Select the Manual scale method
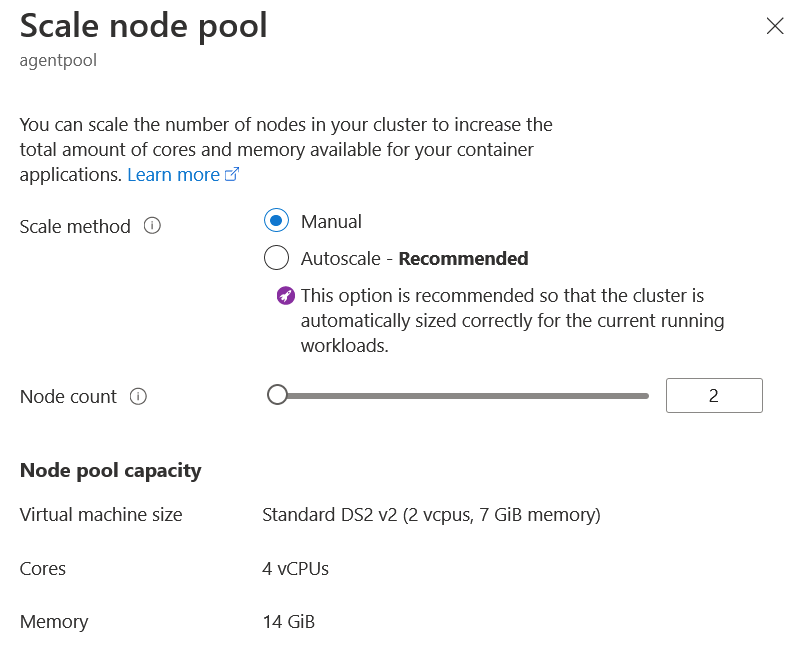 pos(277,221)
